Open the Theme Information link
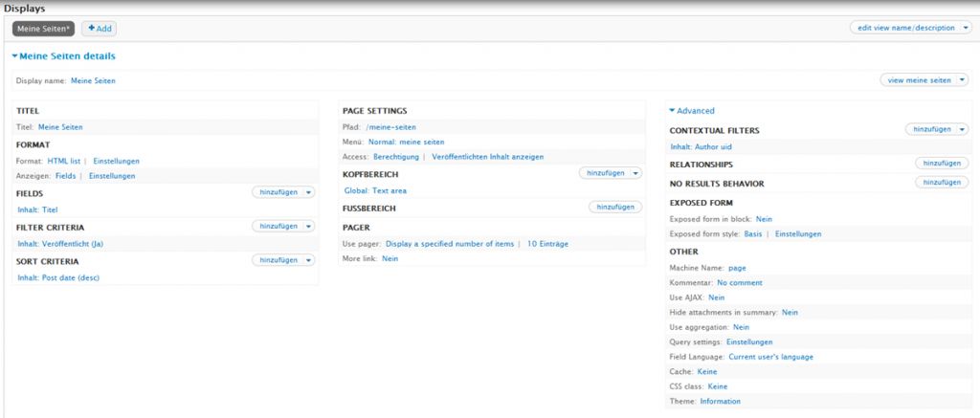The width and height of the screenshot is (980, 418). [x=720, y=401]
